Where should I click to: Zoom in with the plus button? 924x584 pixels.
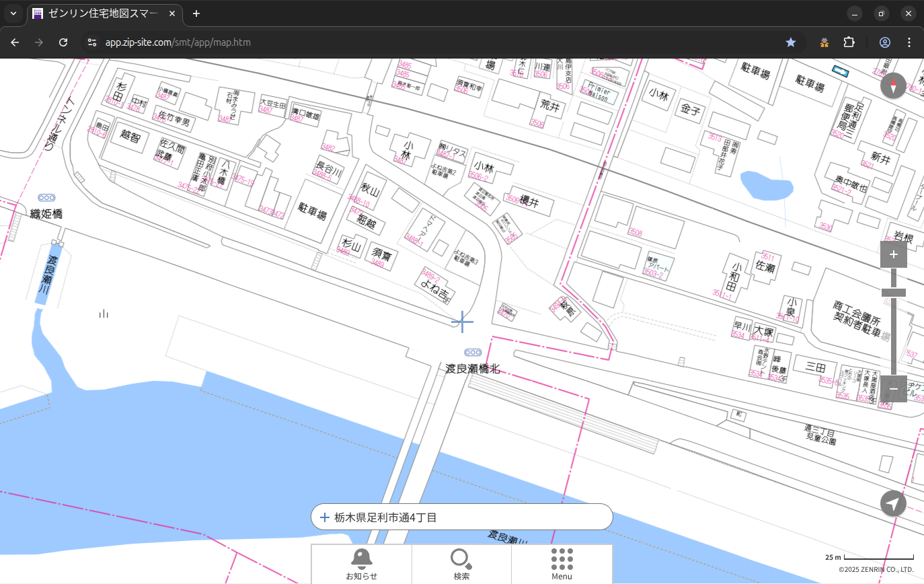[x=893, y=254]
